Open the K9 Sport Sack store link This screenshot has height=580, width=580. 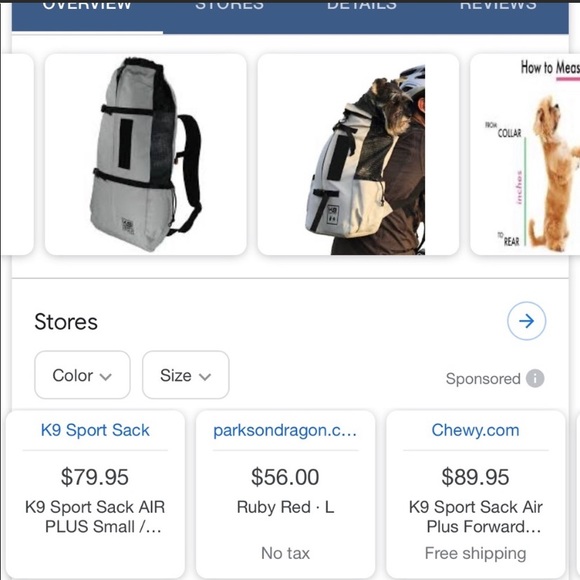point(95,430)
